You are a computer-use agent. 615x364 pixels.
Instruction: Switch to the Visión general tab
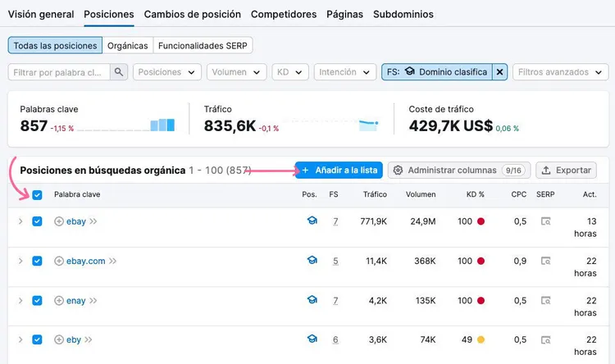(x=41, y=14)
